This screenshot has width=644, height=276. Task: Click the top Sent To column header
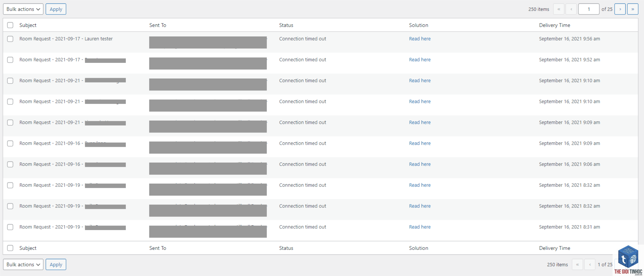coord(158,25)
